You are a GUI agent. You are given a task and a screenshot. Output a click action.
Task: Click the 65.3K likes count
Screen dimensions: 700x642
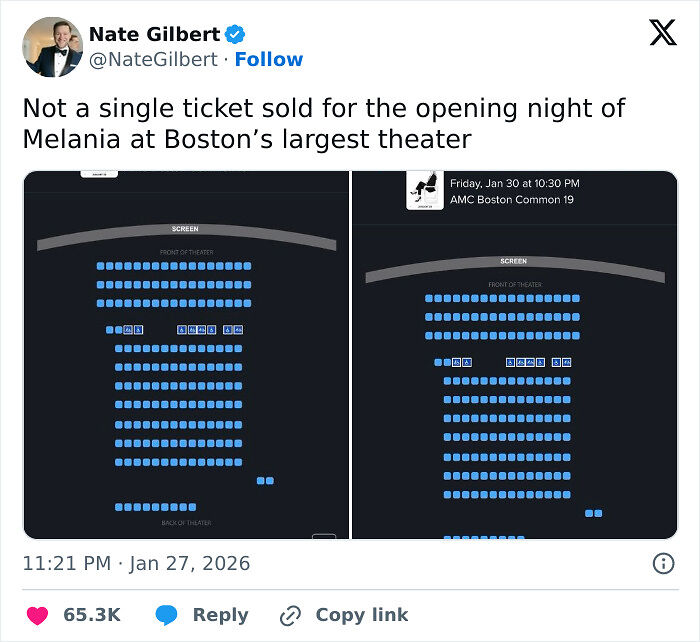[92, 615]
